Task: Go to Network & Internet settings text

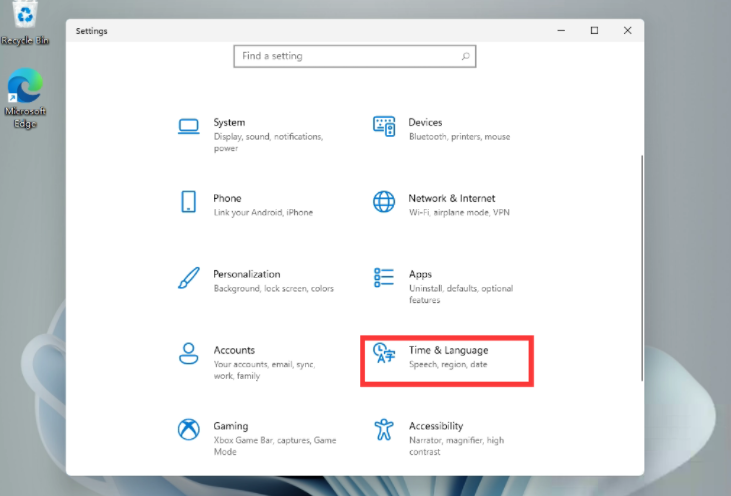Action: tap(451, 198)
